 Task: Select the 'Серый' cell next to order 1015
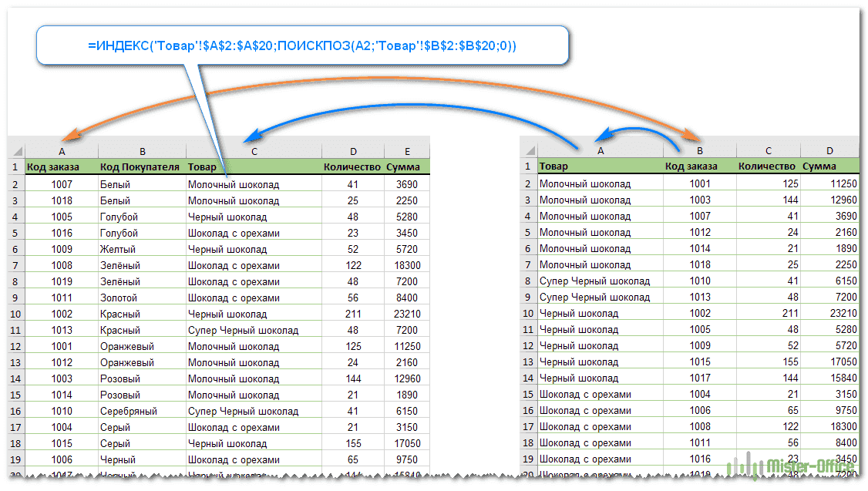pos(143,443)
